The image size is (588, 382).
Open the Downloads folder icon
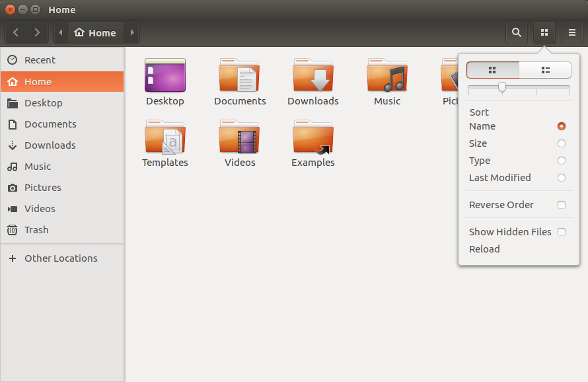313,76
